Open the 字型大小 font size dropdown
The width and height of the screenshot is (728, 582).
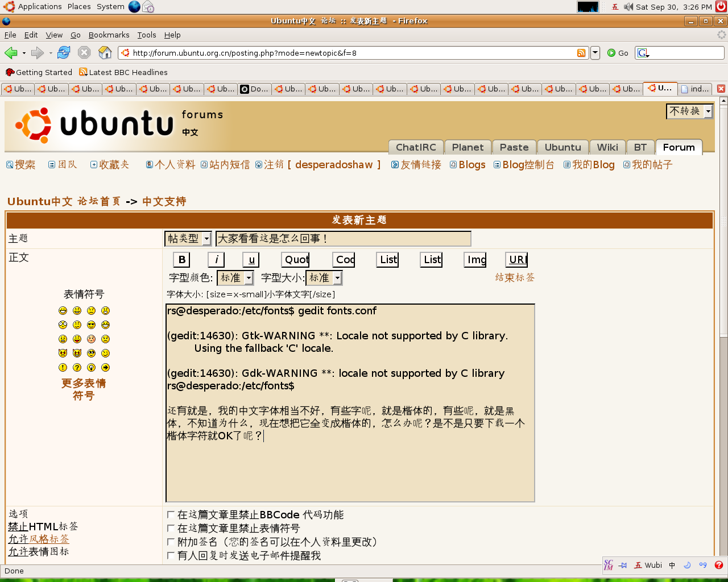click(324, 278)
